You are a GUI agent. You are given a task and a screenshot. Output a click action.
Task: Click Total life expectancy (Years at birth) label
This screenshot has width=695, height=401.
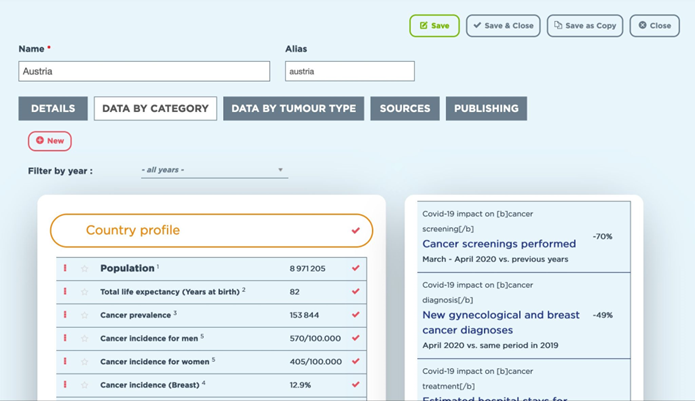tap(170, 292)
